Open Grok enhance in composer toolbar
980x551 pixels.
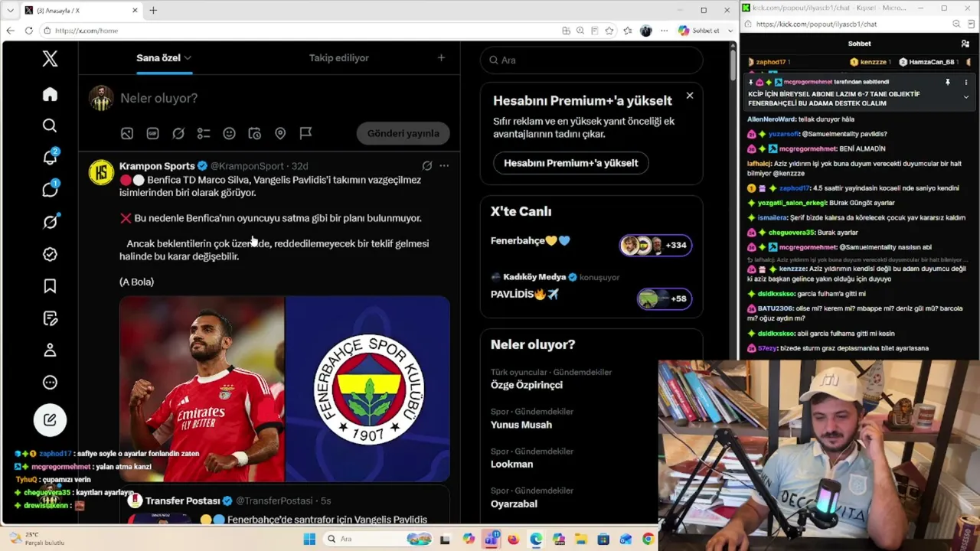click(x=178, y=133)
